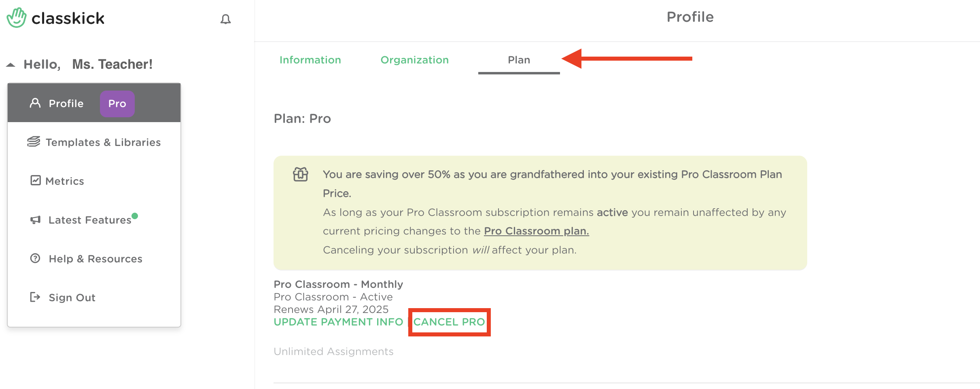
Task: Click the gift icon in savings notice
Action: click(x=301, y=175)
